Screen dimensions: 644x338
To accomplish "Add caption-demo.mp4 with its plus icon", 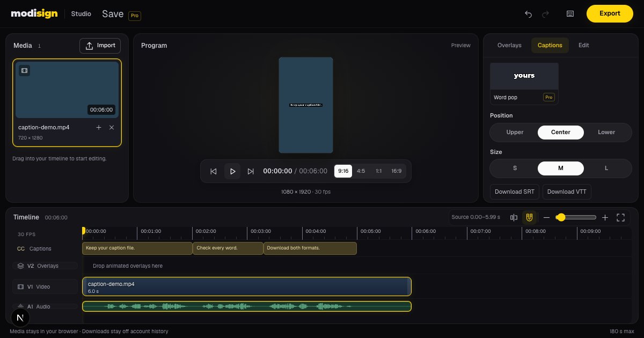I will (99, 127).
